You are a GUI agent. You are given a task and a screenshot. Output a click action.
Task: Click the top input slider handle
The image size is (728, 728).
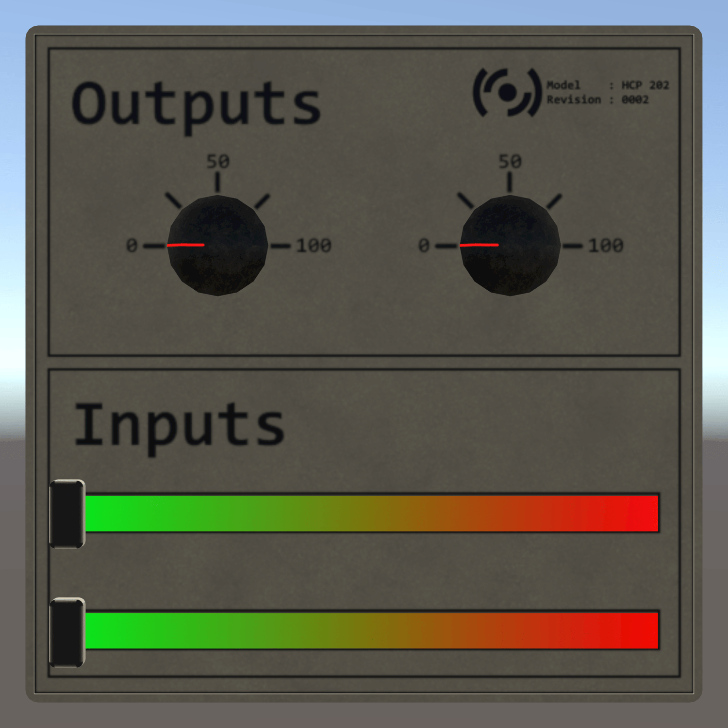[x=67, y=513]
